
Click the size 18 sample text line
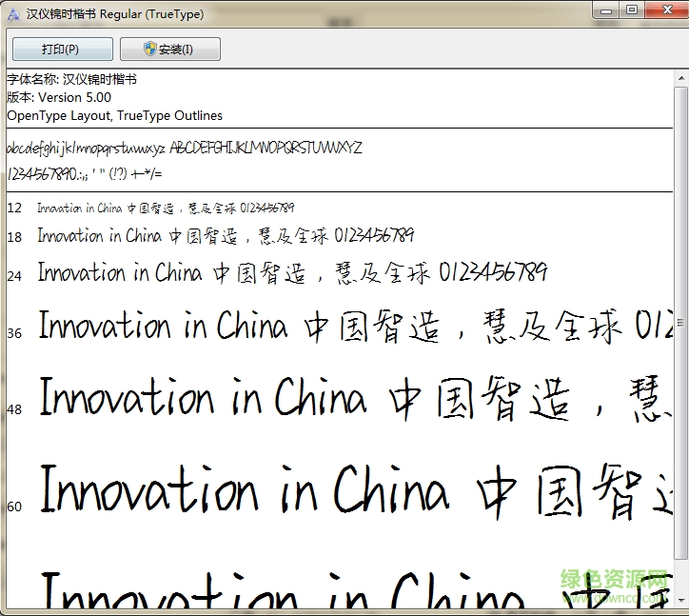coord(226,236)
